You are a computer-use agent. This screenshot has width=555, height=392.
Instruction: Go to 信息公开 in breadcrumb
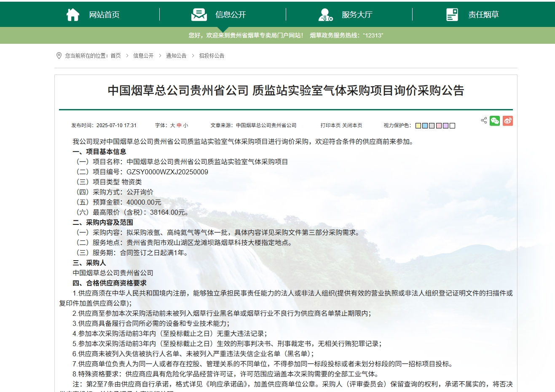coord(143,56)
